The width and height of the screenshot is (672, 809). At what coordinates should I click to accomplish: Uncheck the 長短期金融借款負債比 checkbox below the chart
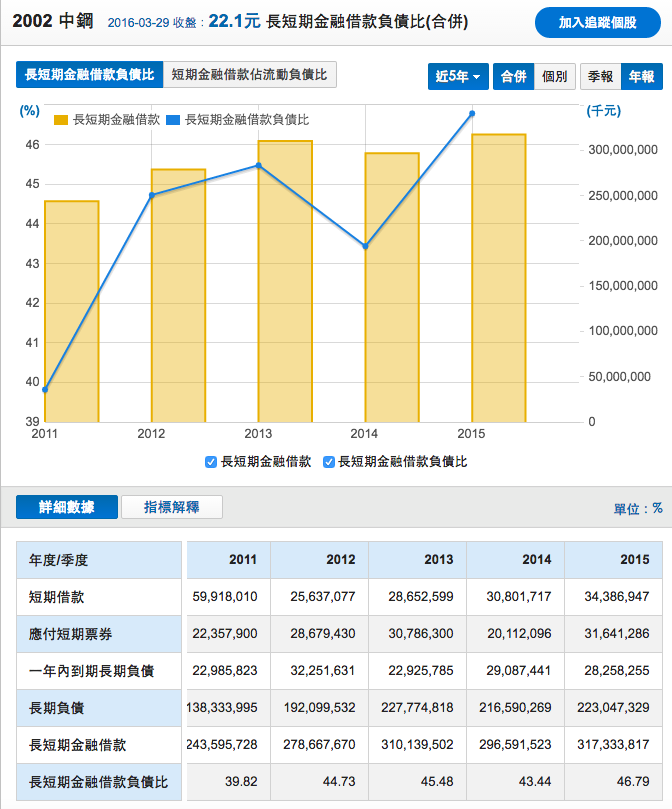pos(329,462)
